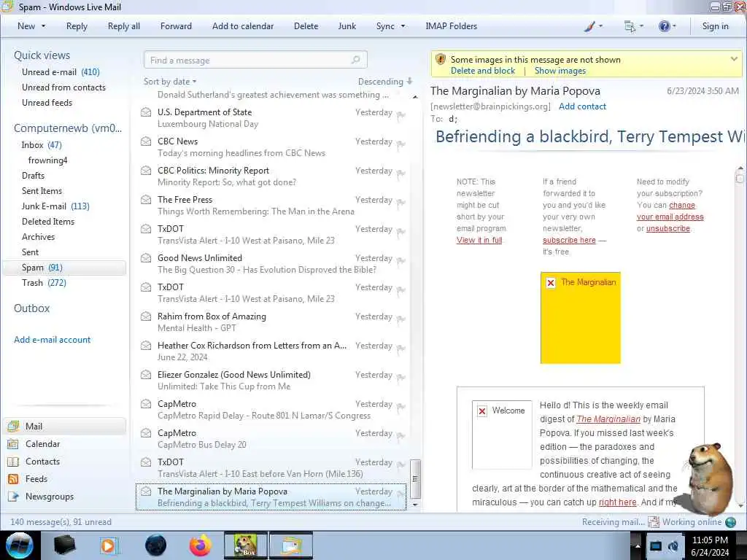This screenshot has height=560, width=747.
Task: Open the Sync dropdown arrow
Action: (403, 26)
